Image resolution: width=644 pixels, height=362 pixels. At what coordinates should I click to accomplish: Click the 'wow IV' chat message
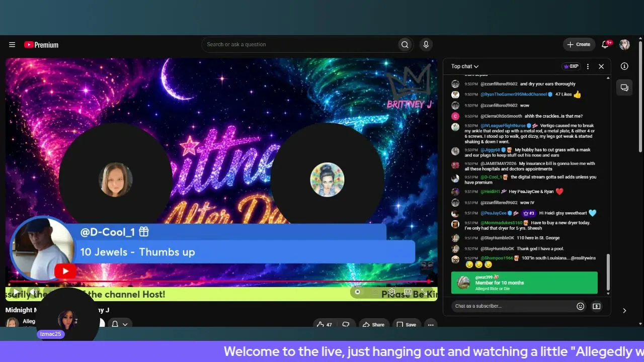(527, 203)
